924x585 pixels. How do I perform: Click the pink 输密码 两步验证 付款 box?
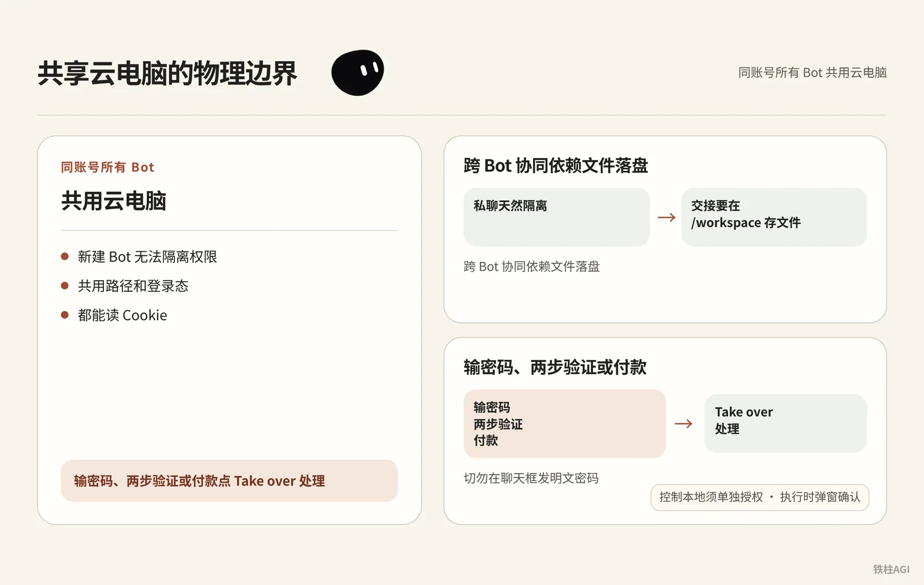(x=564, y=424)
